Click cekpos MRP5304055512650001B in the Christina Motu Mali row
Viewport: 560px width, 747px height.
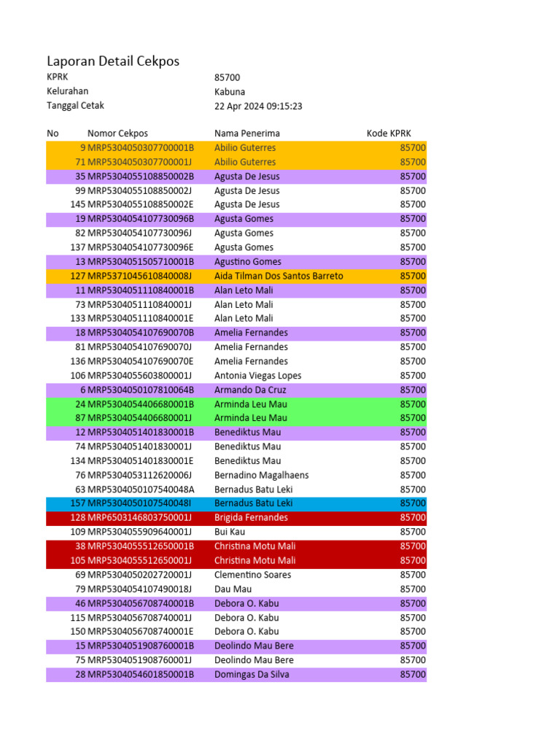[141, 546]
